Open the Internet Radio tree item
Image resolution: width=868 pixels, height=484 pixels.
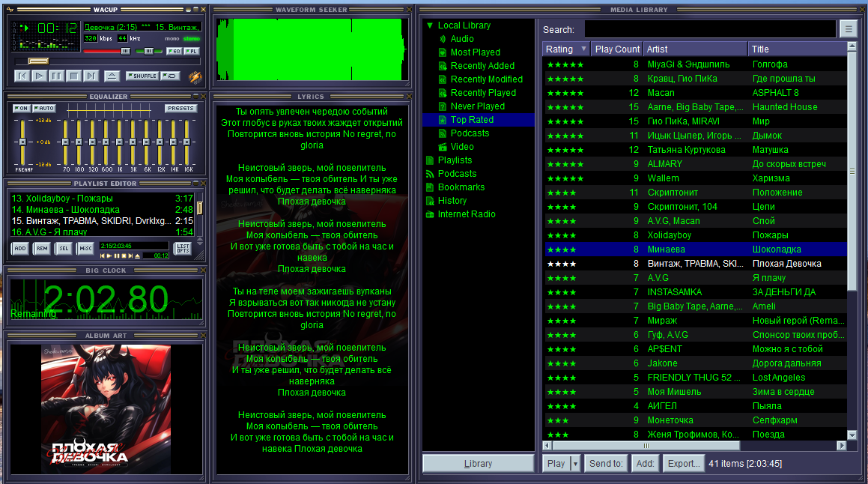[466, 214]
